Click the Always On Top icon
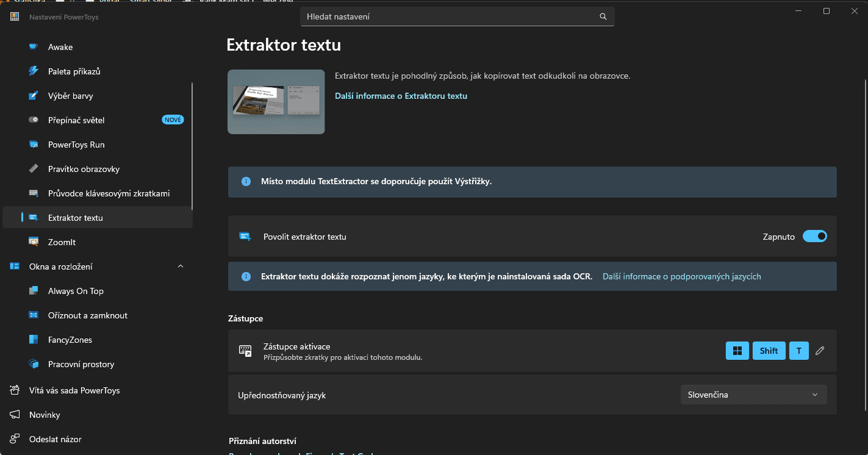Viewport: 868px width, 455px height. [34, 291]
